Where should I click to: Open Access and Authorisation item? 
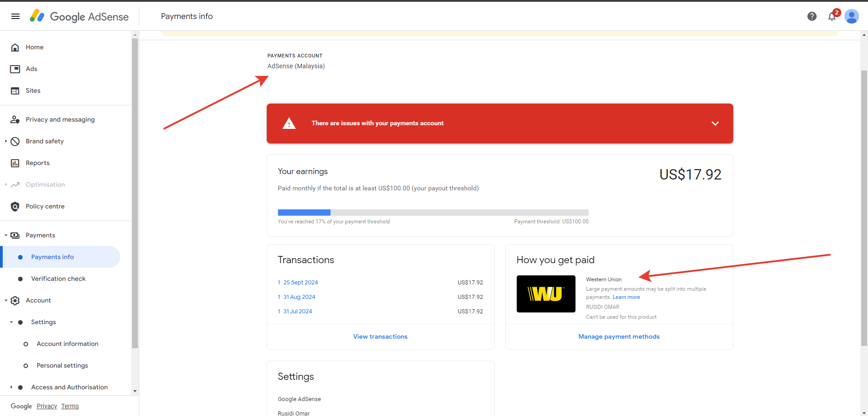(70, 388)
